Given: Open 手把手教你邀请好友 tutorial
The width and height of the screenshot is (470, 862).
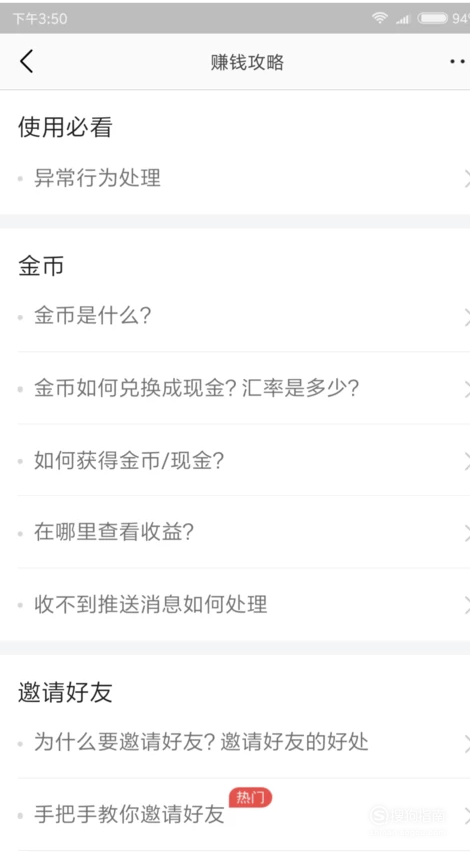Looking at the screenshot, I should (235, 814).
